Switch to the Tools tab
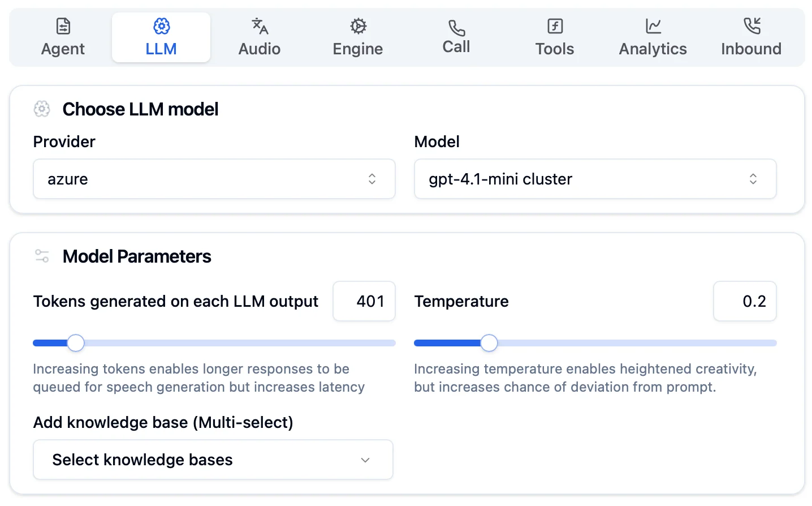The image size is (812, 506). [x=555, y=37]
